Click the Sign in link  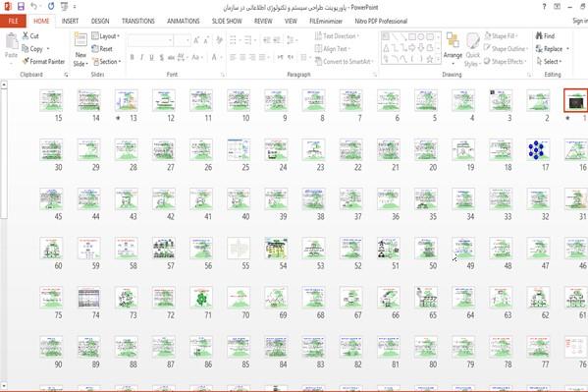coord(580,21)
